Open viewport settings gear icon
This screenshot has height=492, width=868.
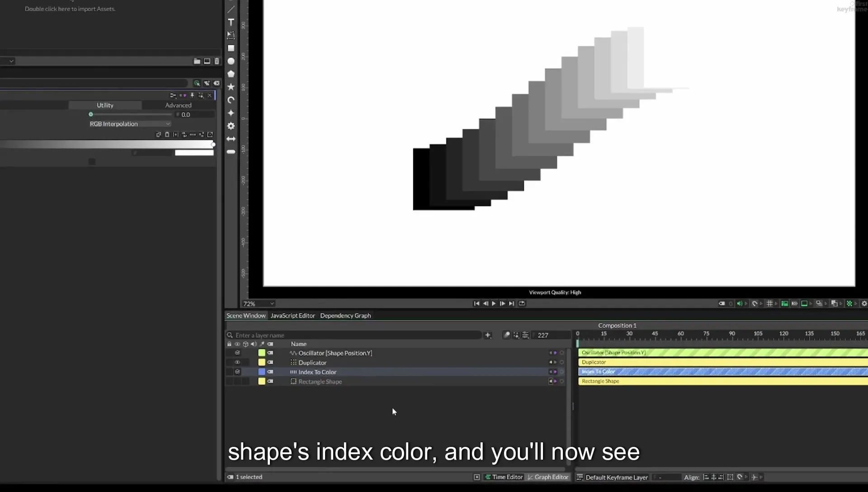pos(864,303)
